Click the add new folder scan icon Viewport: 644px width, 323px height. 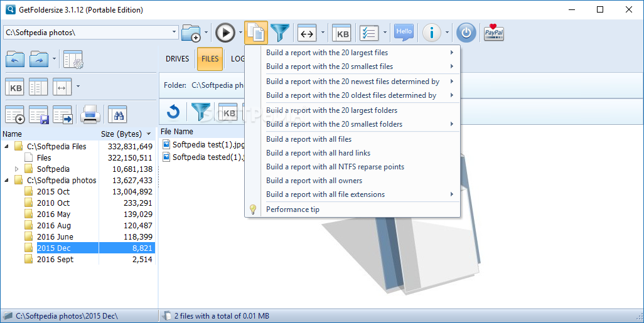click(x=191, y=33)
